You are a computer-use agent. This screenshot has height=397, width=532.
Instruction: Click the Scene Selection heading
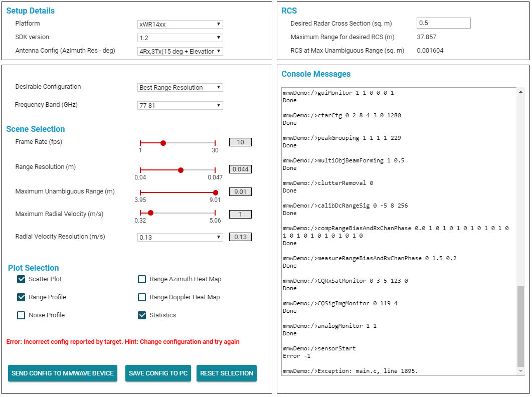click(x=36, y=129)
